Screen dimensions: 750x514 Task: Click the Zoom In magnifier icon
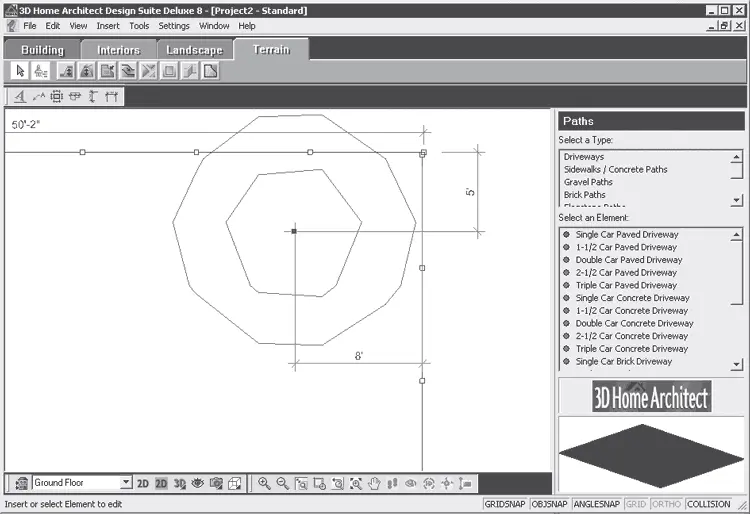[x=264, y=483]
